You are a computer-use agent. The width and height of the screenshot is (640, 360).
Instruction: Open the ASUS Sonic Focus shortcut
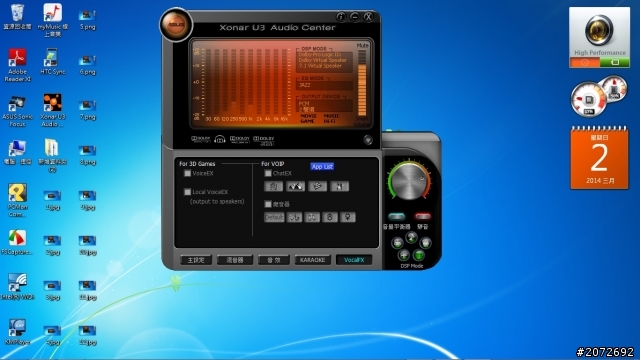click(17, 111)
